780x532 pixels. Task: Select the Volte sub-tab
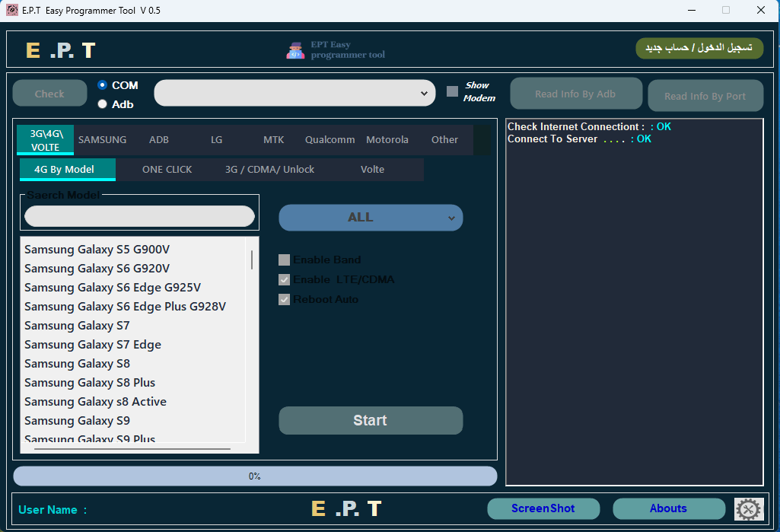(x=372, y=169)
